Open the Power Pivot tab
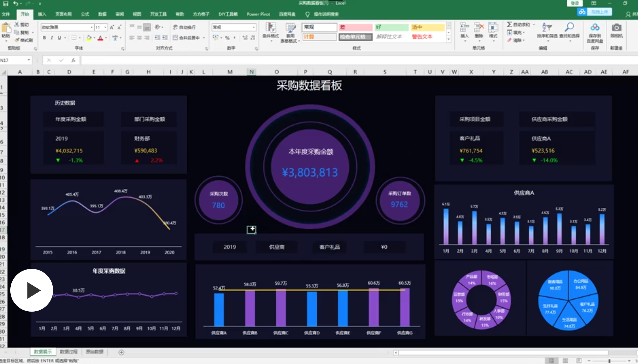Image resolution: width=638 pixels, height=364 pixels. 258,14
